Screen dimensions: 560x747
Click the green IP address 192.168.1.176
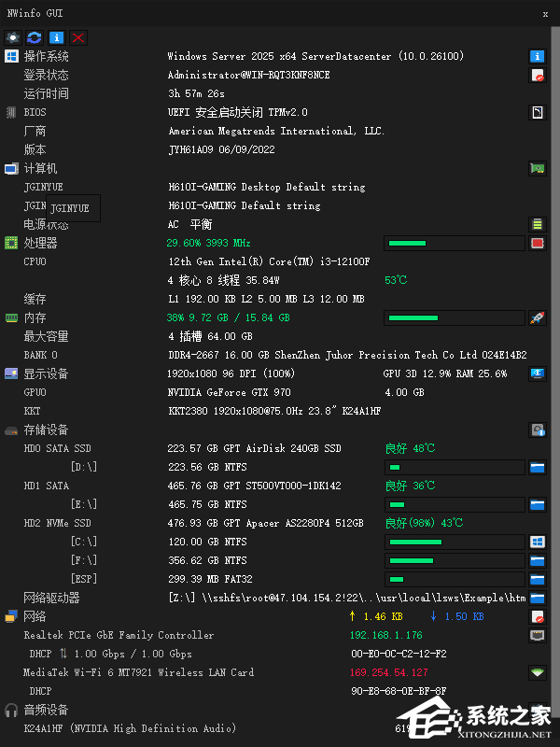[386, 635]
